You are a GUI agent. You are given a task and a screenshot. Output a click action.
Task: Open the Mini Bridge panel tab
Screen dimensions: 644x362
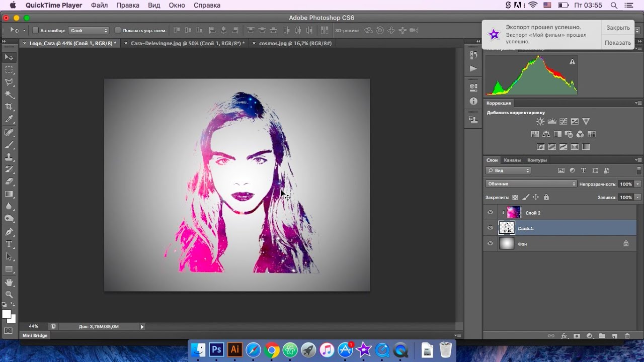coord(35,335)
